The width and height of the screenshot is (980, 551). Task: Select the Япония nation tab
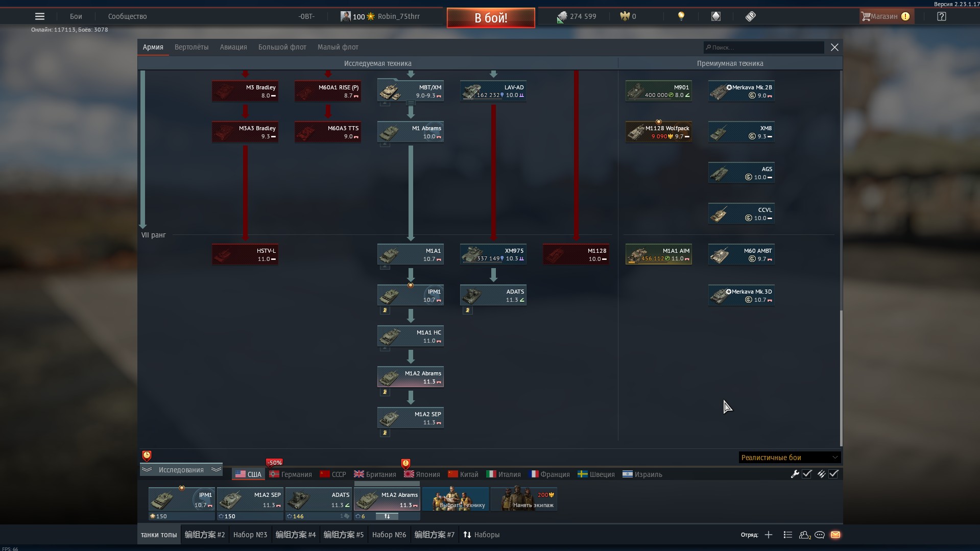point(422,474)
